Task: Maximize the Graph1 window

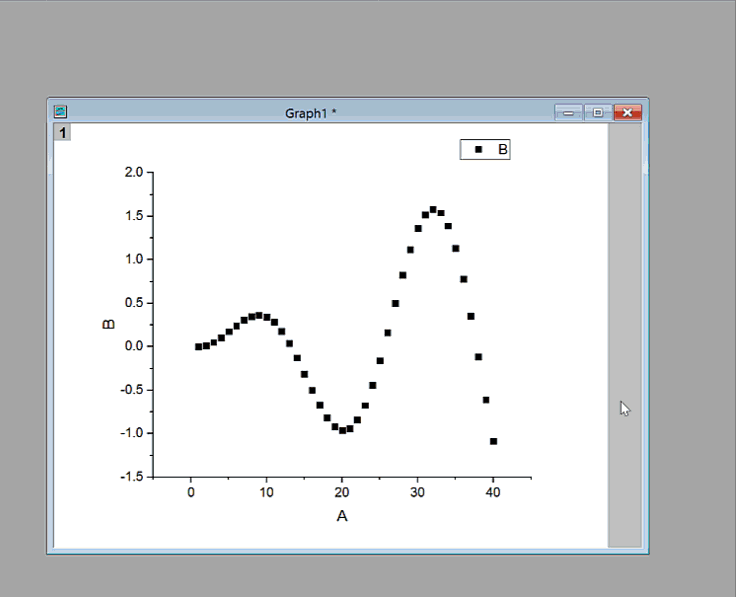Action: (598, 112)
